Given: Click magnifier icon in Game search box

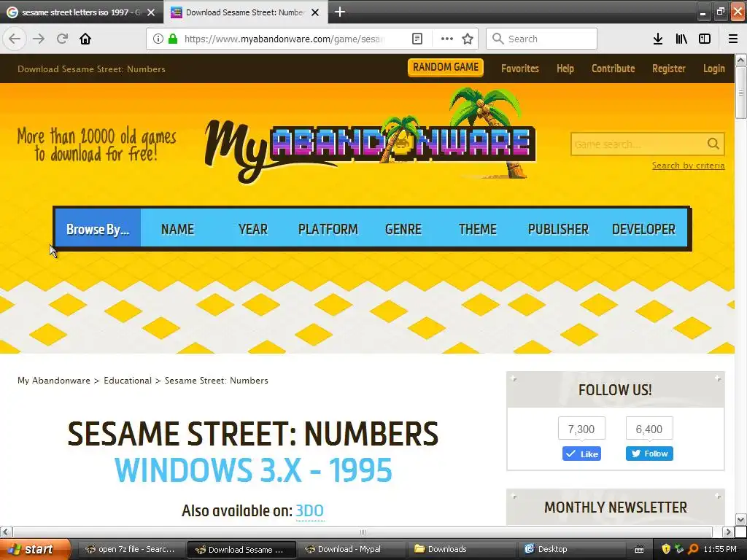Looking at the screenshot, I should 713,144.
